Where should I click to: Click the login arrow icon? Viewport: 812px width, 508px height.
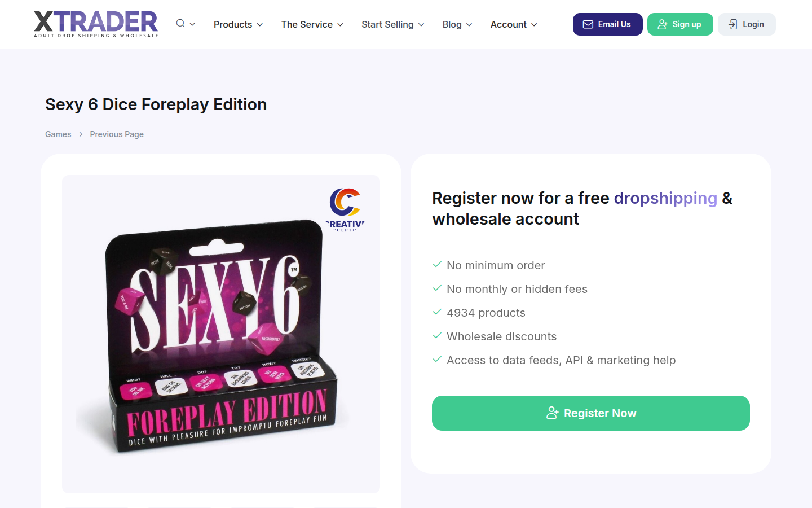[732, 24]
